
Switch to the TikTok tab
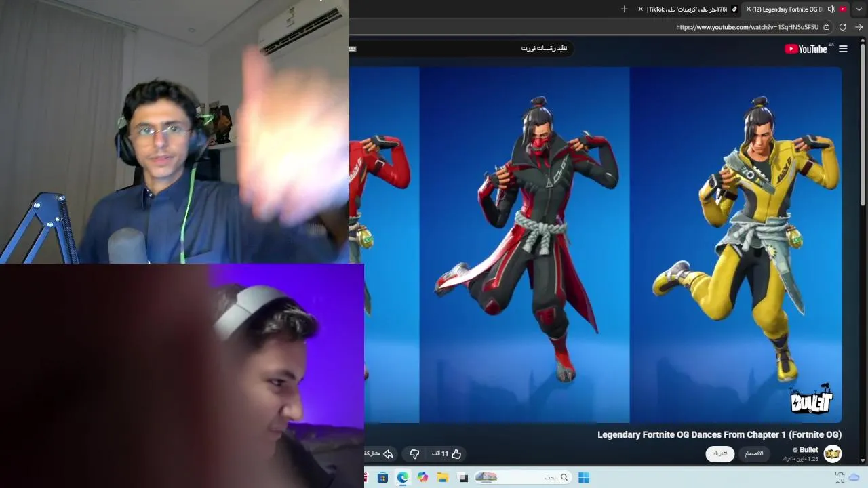688,9
